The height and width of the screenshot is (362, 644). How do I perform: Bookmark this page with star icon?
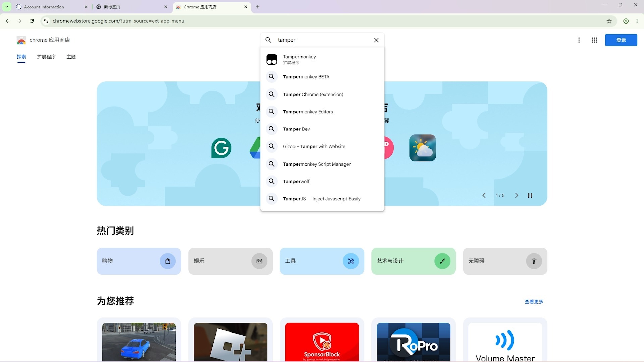tap(609, 21)
